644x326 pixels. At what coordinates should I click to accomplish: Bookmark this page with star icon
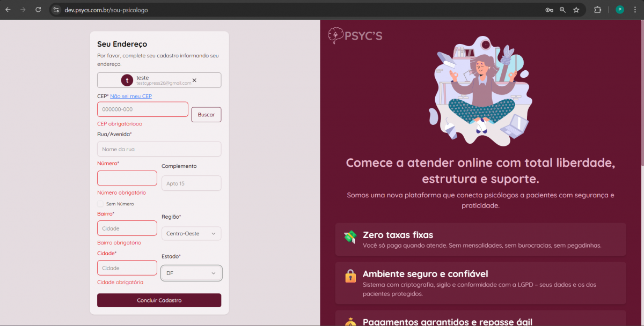(576, 10)
